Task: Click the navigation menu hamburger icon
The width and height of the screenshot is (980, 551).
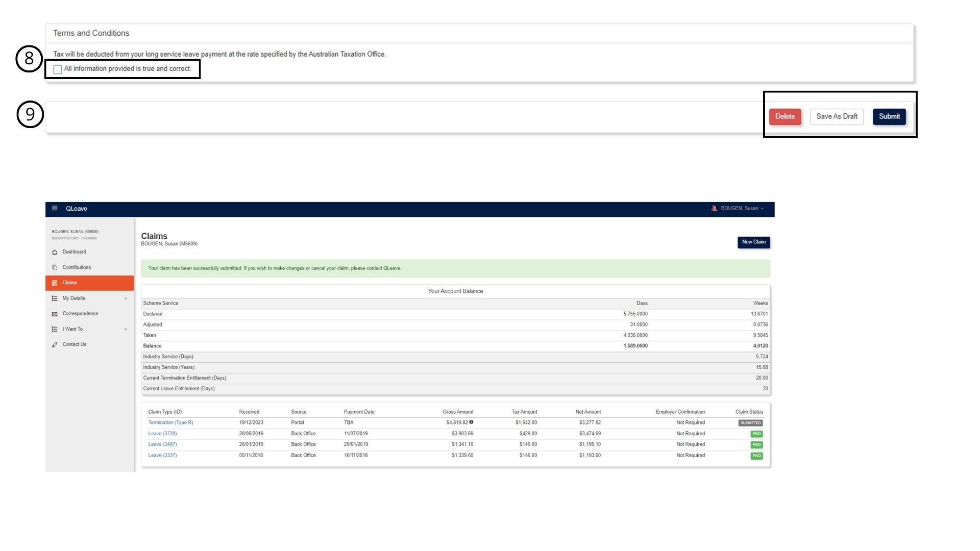Action: click(54, 208)
